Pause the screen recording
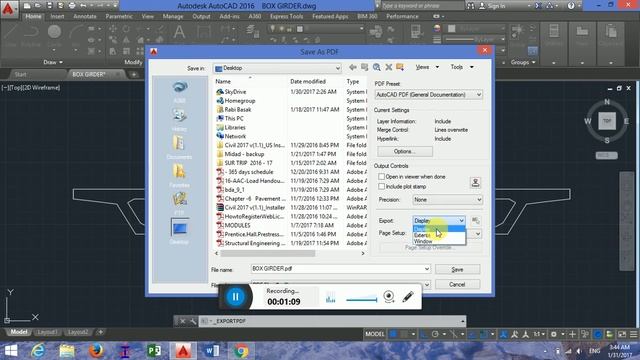The image size is (640, 360). 235,297
